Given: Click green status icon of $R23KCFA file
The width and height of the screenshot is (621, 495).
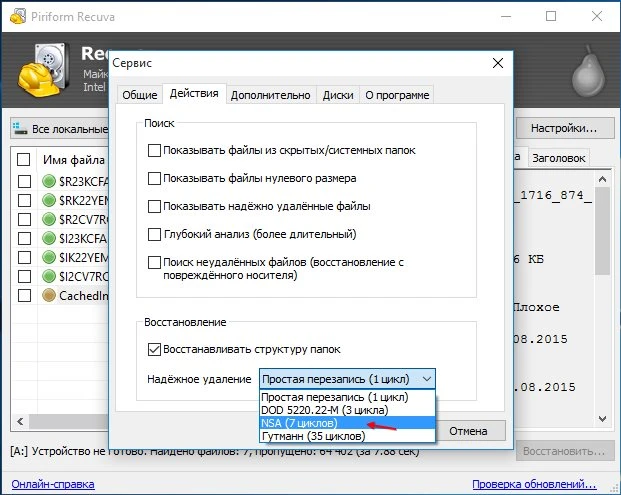Looking at the screenshot, I should [x=50, y=182].
